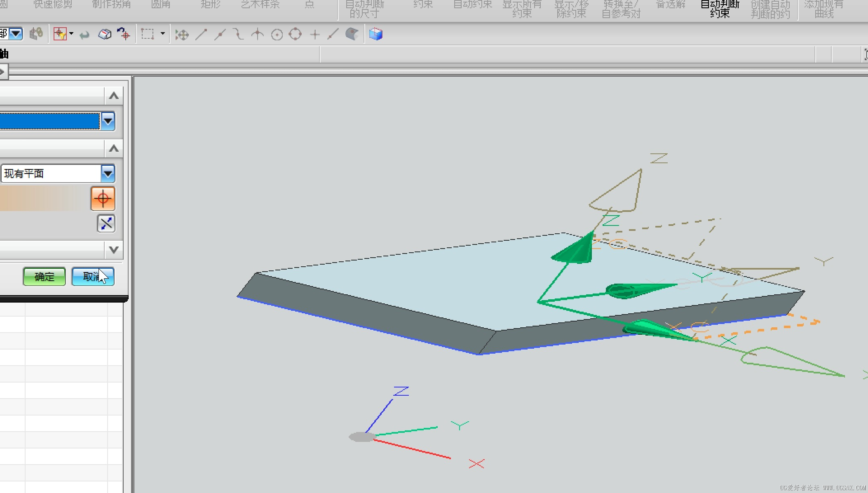This screenshot has height=493, width=868.
Task: Click the 转换至/自参考对象 ribbon command
Action: click(621, 9)
